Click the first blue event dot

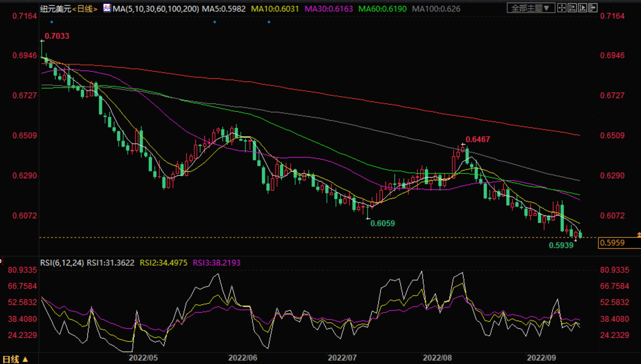pyautogui.click(x=52, y=22)
